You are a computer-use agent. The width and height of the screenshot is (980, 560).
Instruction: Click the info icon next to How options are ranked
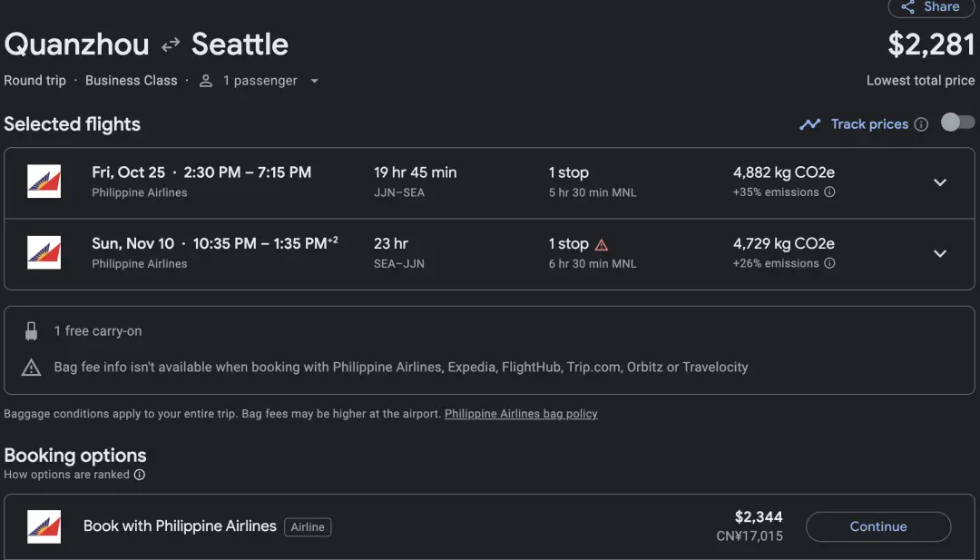point(140,475)
